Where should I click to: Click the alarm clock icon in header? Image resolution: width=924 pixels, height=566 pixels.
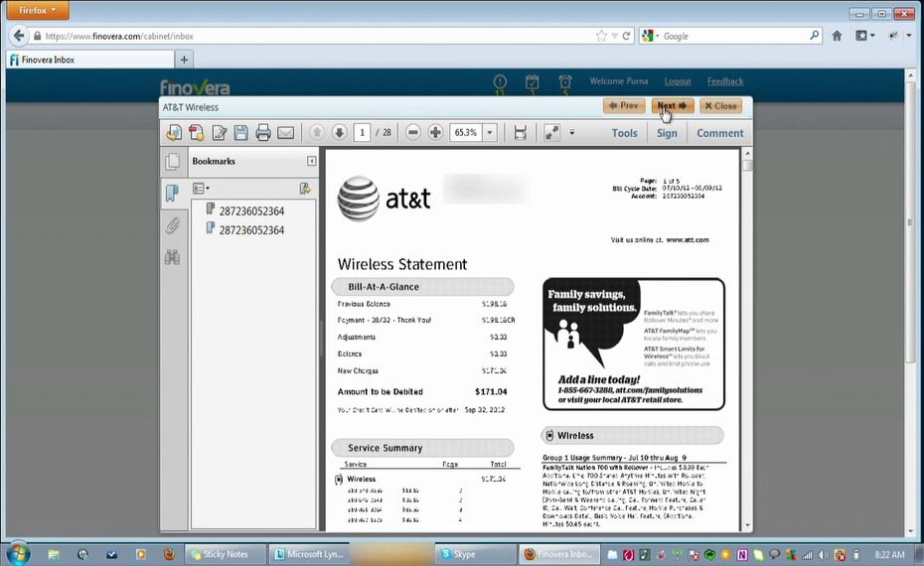[x=564, y=82]
